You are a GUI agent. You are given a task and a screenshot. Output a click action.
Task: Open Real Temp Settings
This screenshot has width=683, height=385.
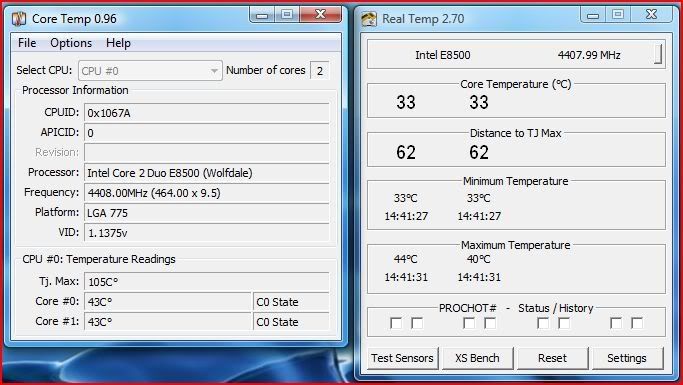click(627, 358)
